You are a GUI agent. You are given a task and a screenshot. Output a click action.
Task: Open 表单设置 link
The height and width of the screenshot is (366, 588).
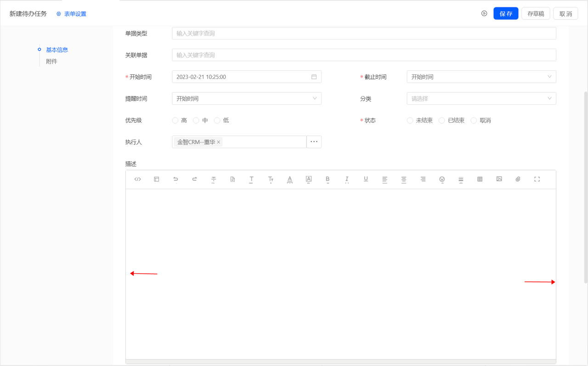[x=71, y=14]
